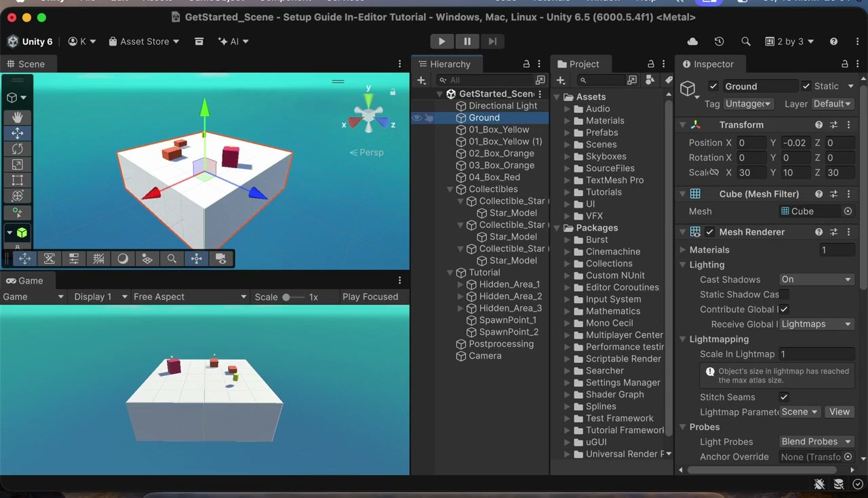The image size is (868, 498).
Task: Click the Step frame button
Action: coord(493,41)
